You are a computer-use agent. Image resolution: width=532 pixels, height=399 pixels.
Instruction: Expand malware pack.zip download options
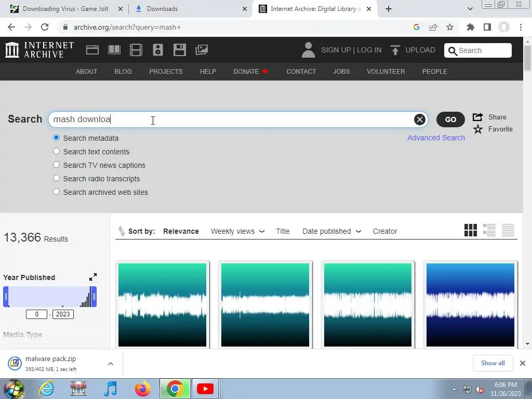(111, 364)
